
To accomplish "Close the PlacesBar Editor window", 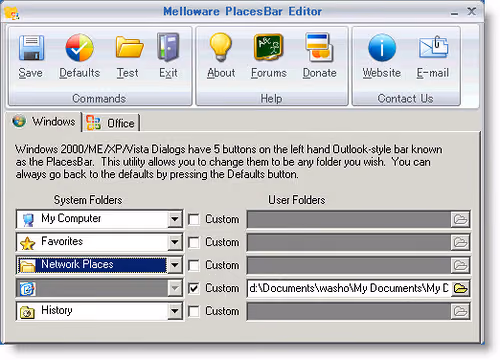I will click(471, 12).
